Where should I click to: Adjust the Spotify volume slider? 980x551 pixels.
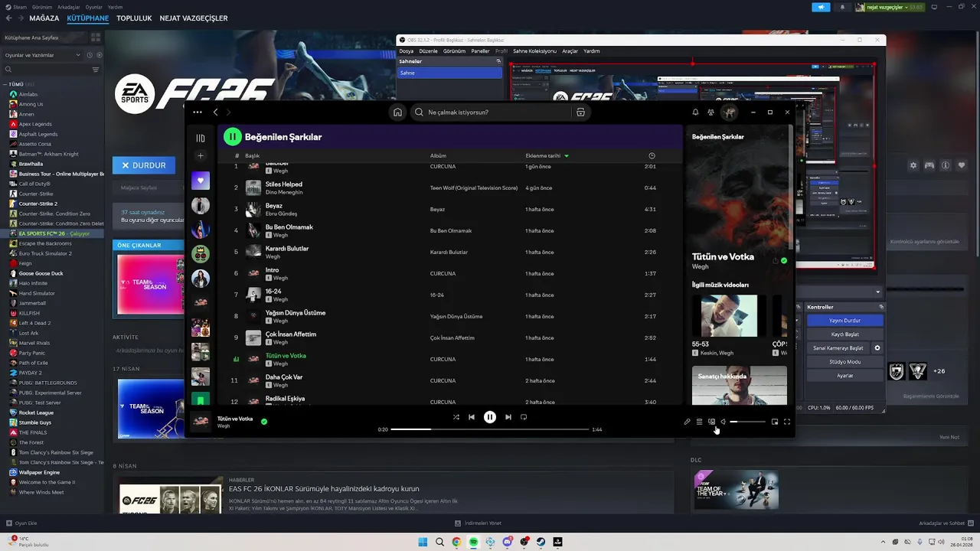(x=747, y=422)
